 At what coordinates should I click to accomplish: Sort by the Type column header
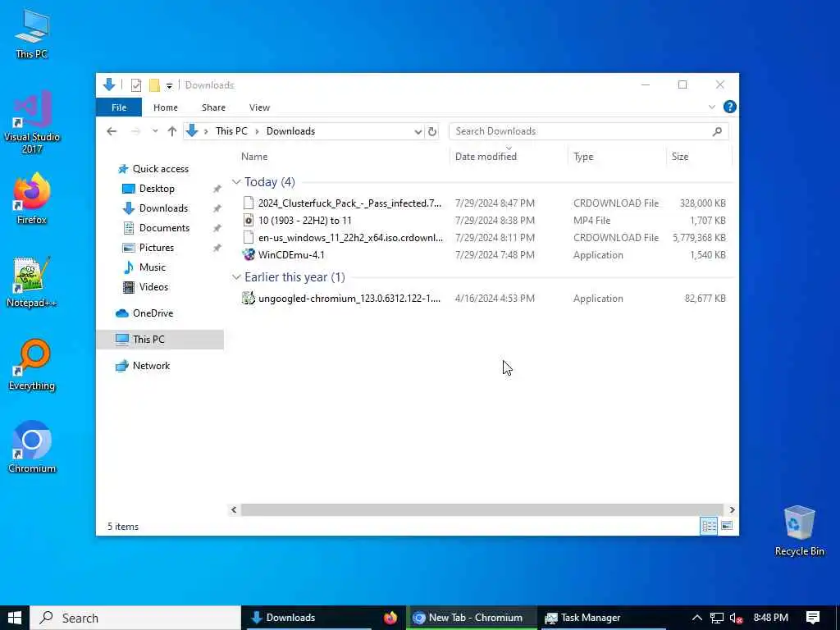(583, 157)
